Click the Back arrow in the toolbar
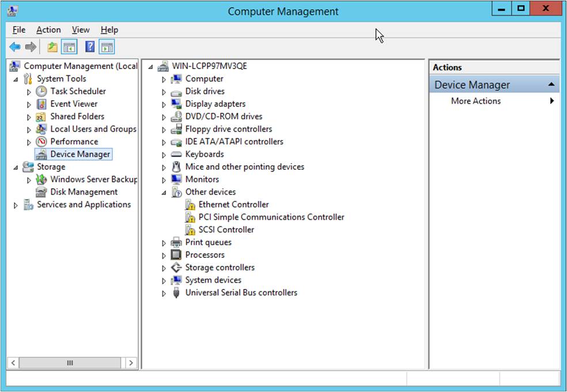 click(x=15, y=47)
